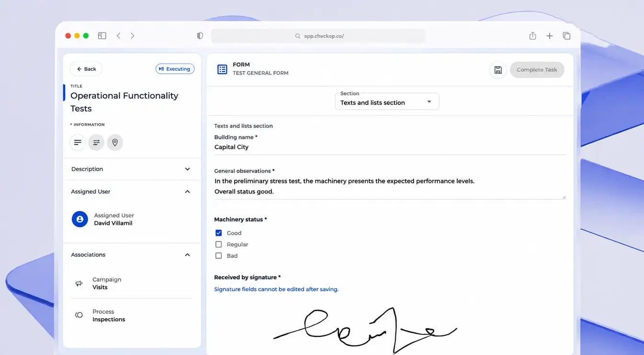Screen dimensions: 644x355
Task: Click the General observations text area
Action: tap(390, 186)
